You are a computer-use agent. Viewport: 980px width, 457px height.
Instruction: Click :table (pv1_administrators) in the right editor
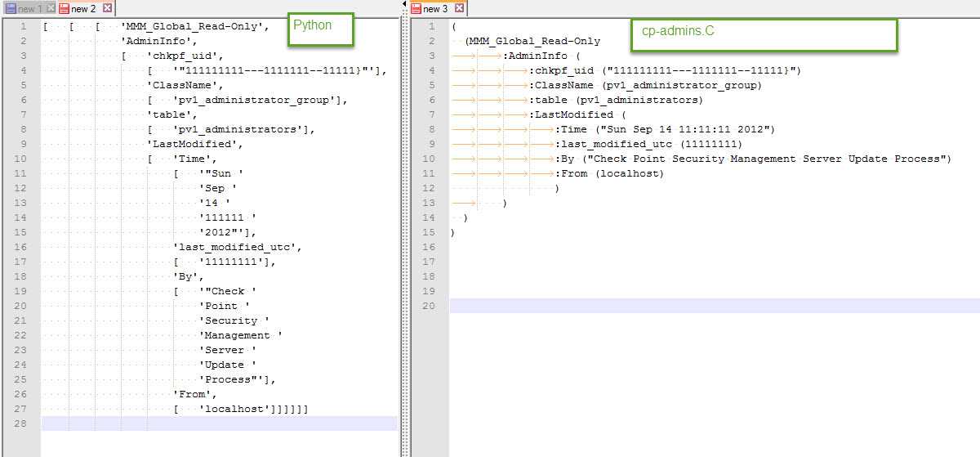coord(617,100)
